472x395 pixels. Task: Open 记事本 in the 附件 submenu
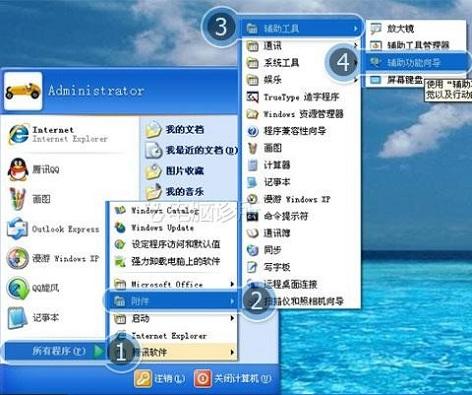pos(269,182)
